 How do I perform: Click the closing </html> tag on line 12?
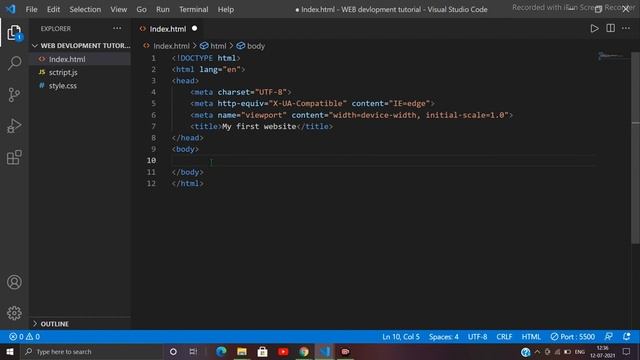pyautogui.click(x=187, y=184)
